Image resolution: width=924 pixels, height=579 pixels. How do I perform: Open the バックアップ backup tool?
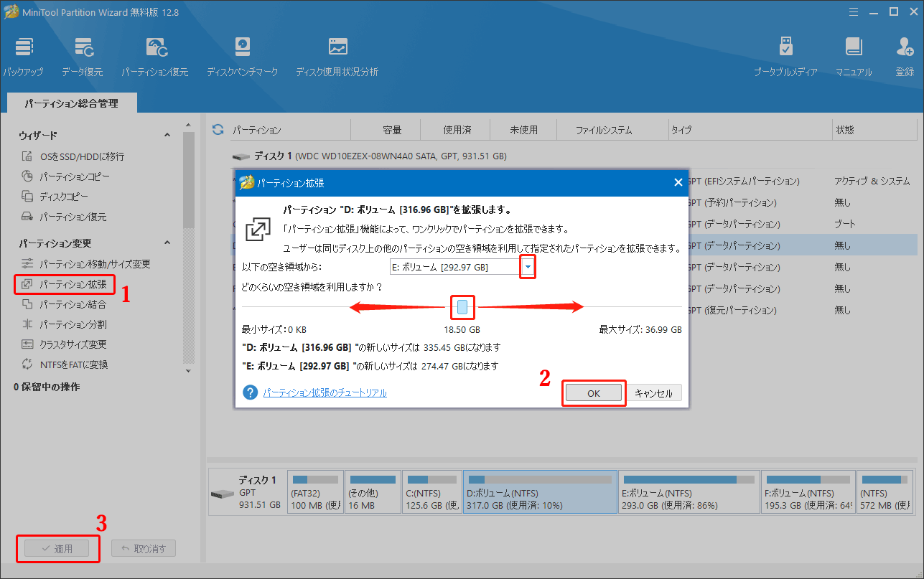[24, 56]
